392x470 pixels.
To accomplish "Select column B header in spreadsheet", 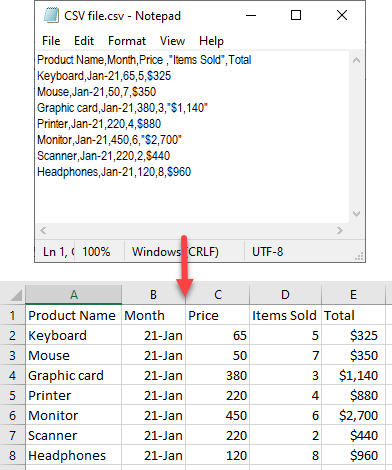I will (x=153, y=295).
